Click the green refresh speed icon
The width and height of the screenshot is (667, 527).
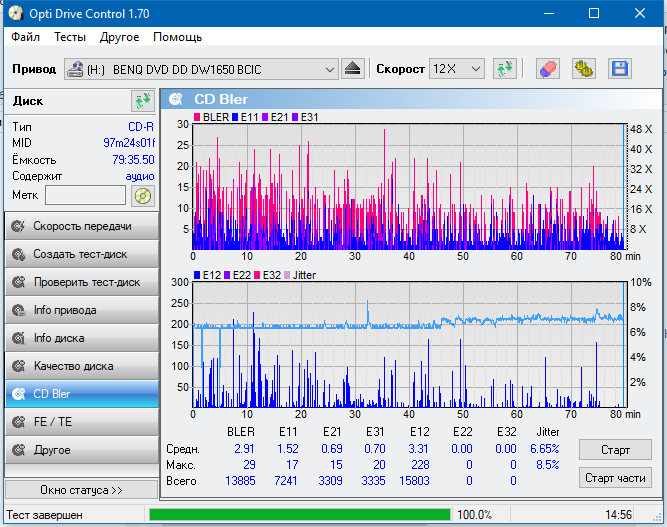(x=505, y=69)
